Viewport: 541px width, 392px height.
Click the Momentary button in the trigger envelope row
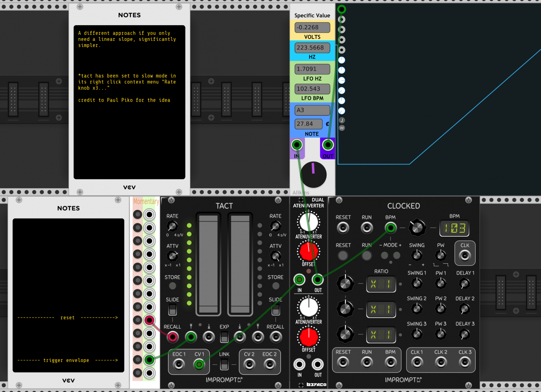(137, 360)
